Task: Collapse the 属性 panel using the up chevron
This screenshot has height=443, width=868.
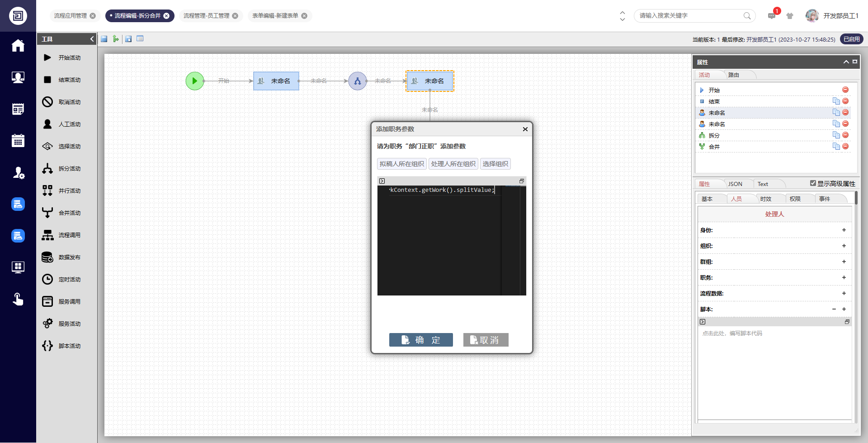Action: (846, 62)
